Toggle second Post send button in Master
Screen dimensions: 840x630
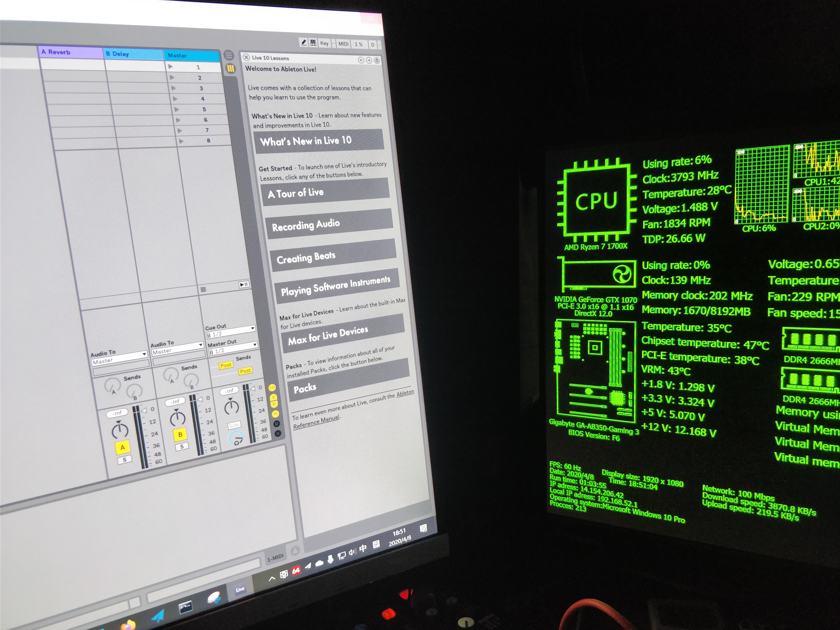coord(245,371)
